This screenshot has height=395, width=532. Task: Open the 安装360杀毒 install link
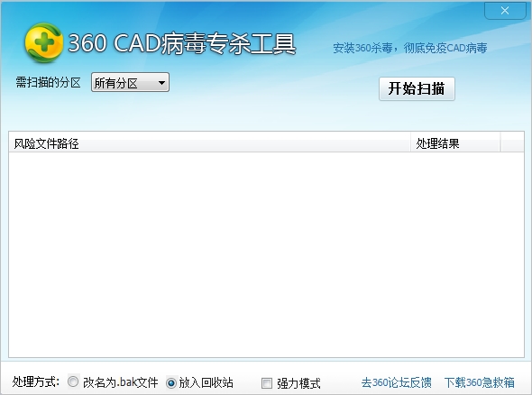410,48
